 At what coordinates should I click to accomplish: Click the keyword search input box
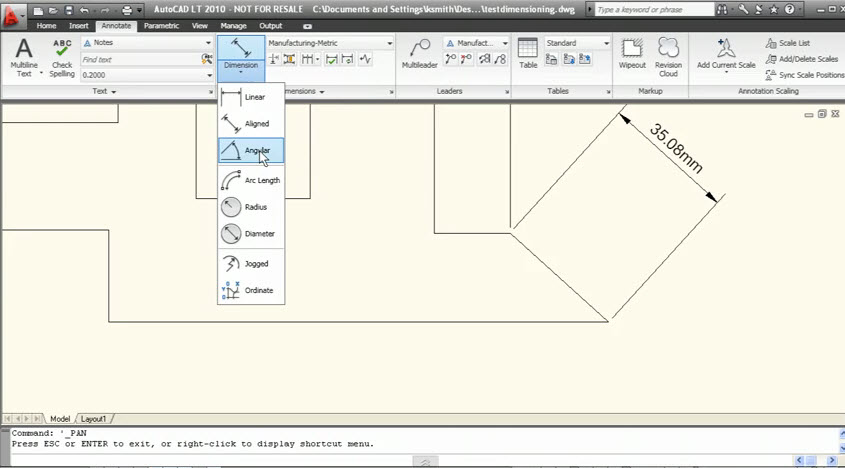654,10
